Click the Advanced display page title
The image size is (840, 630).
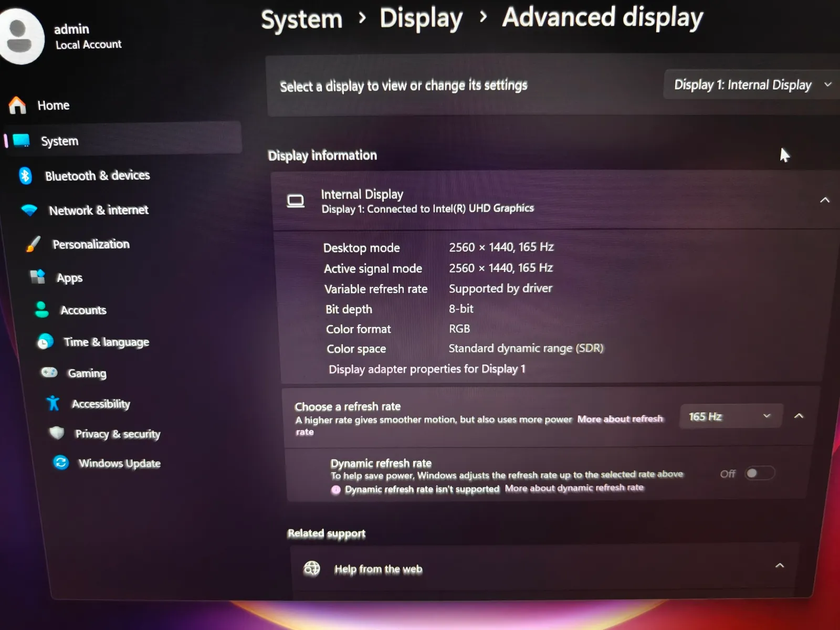603,17
